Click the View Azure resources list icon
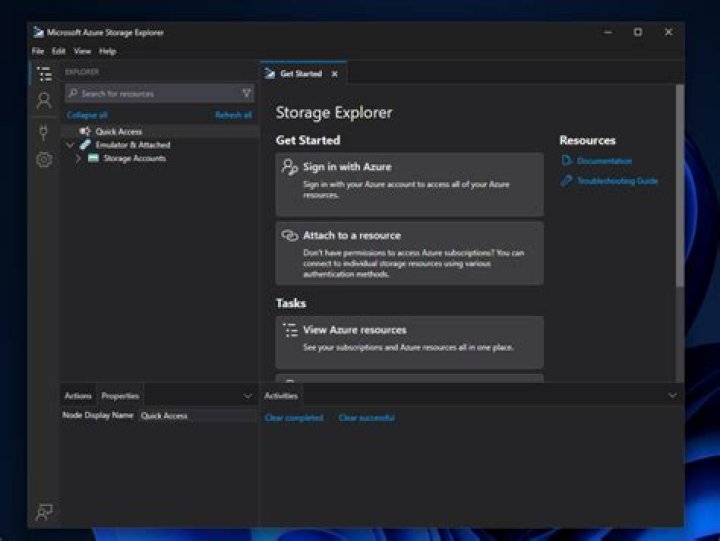 290,330
